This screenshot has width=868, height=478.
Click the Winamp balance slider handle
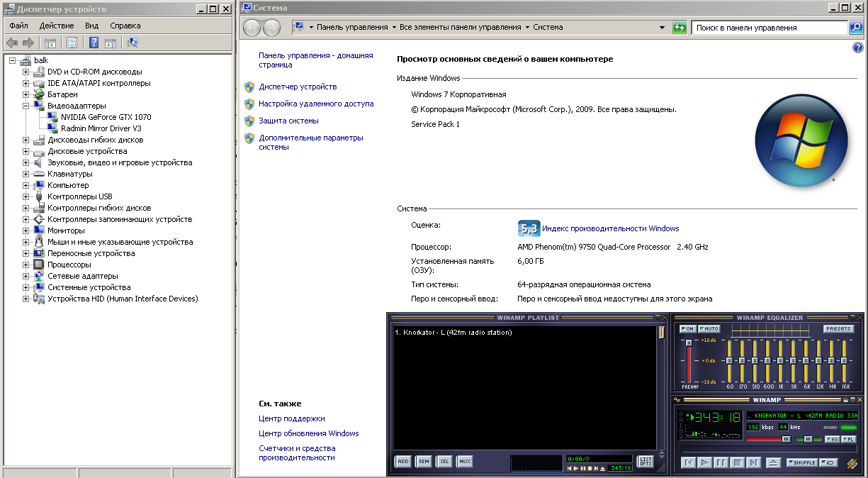(x=808, y=439)
